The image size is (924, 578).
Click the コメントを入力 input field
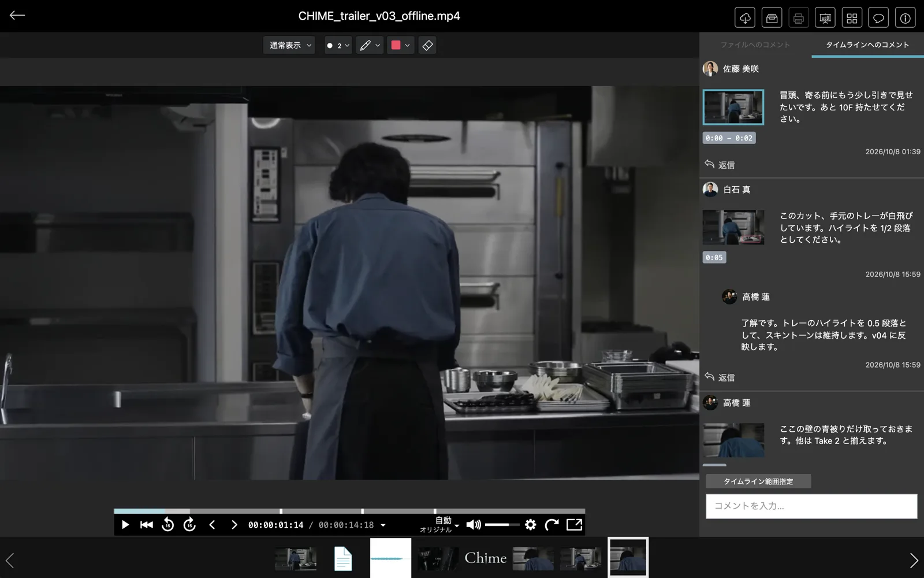point(811,506)
